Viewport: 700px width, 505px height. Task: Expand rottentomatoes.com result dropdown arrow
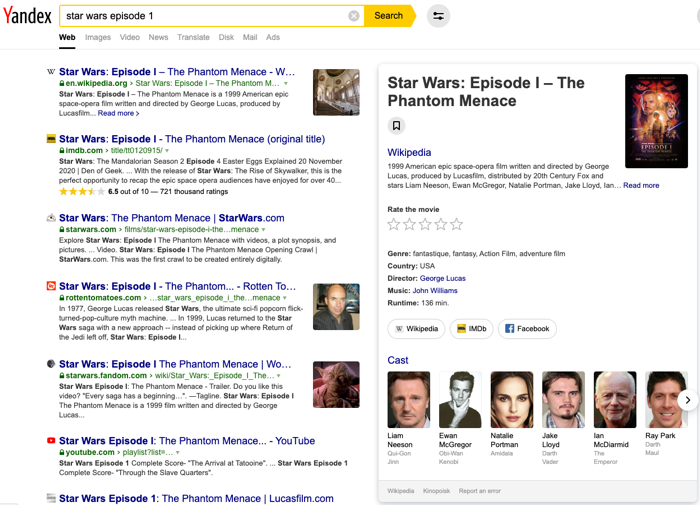tap(285, 298)
